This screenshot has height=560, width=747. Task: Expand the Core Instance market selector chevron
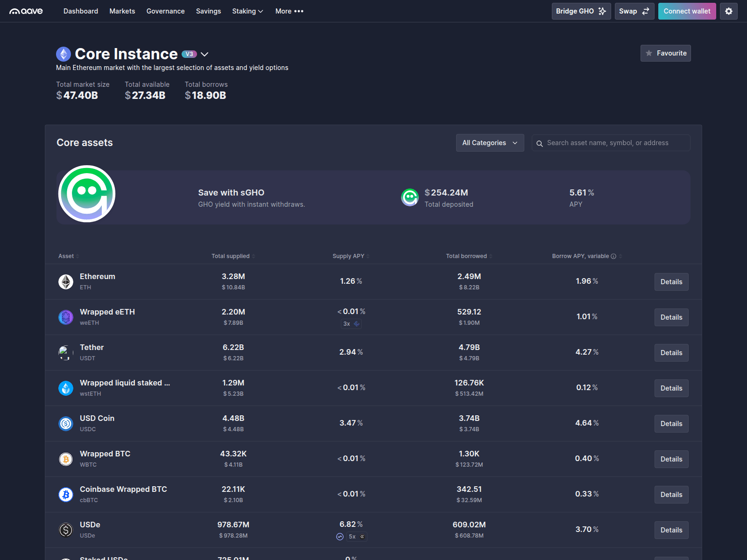point(204,55)
